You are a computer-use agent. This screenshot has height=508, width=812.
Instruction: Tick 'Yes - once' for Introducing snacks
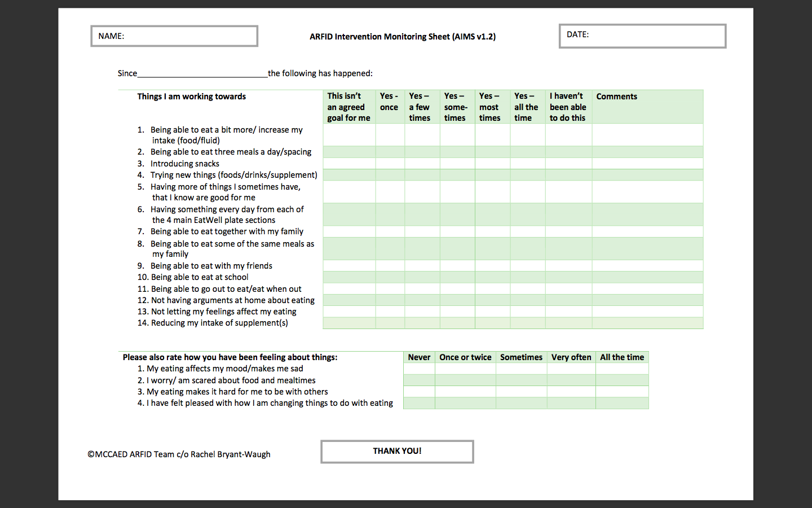390,163
